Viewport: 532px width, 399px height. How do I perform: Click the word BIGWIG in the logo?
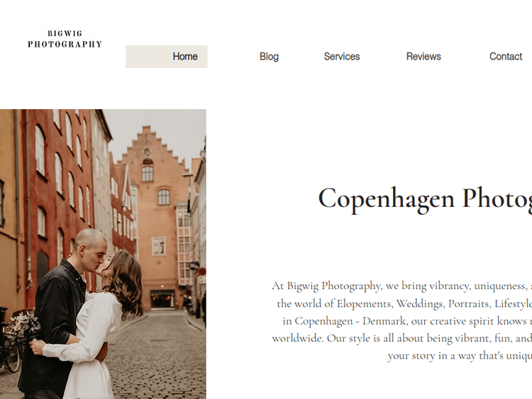pyautogui.click(x=65, y=33)
